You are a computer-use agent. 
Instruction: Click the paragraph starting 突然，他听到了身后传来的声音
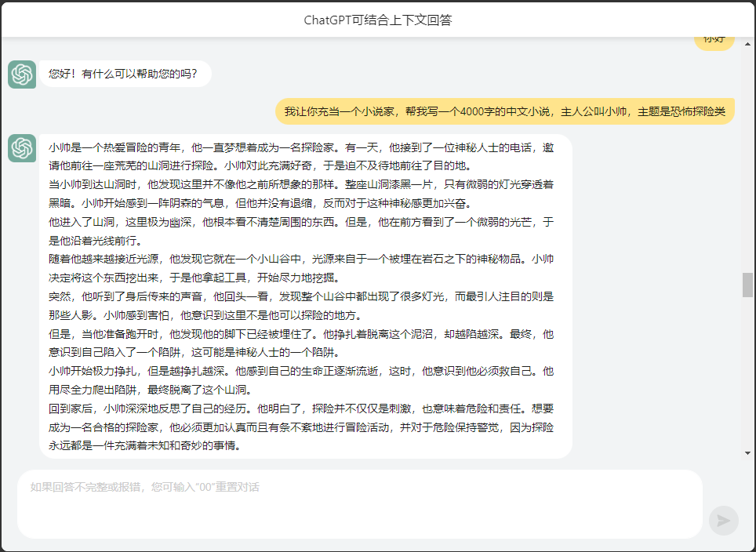(301, 306)
